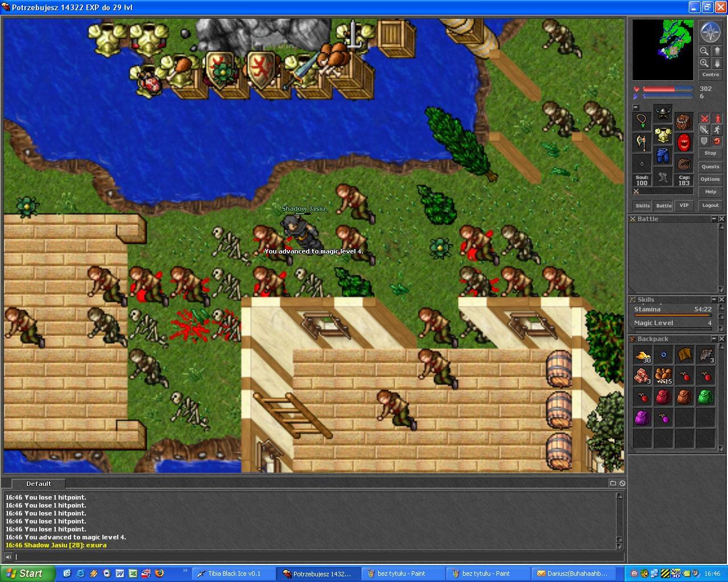Select the bat wings stack of 3
Screen dimensions: 728x582
click(705, 355)
